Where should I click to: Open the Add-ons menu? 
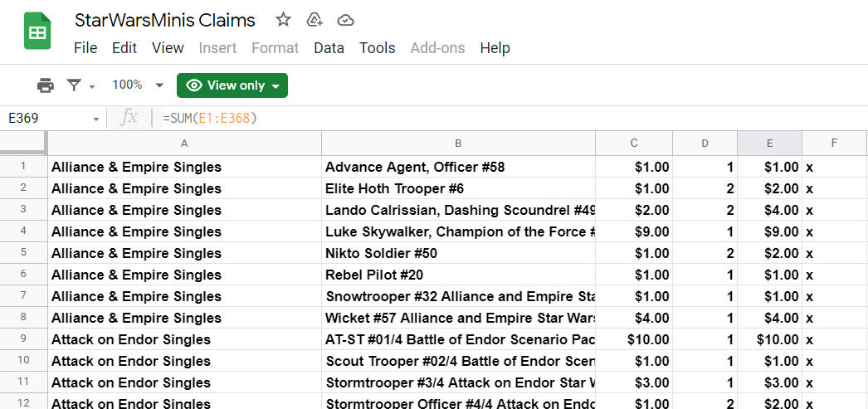pyautogui.click(x=437, y=48)
